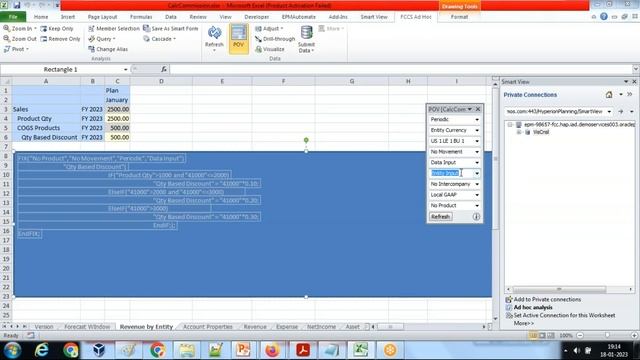Image resolution: width=640 pixels, height=360 pixels.
Task: Toggle the POV ribbon button
Action: (239, 38)
